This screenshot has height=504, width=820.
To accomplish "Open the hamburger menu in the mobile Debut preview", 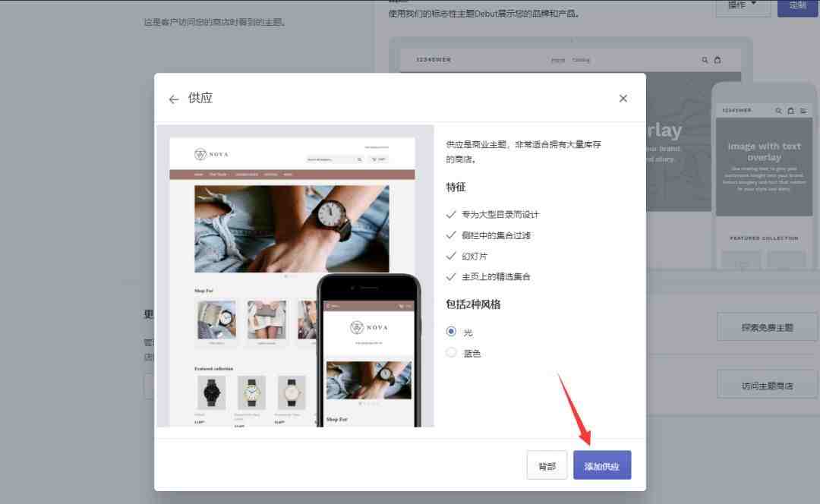I will coord(803,111).
